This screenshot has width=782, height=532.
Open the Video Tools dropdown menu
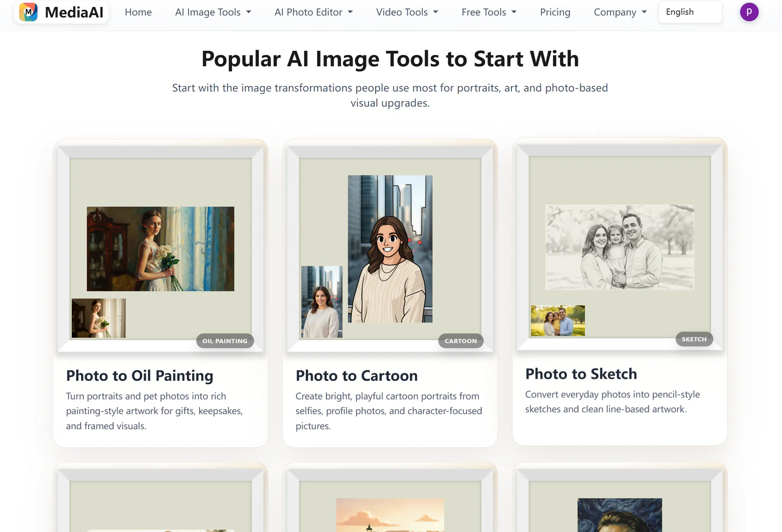click(407, 12)
